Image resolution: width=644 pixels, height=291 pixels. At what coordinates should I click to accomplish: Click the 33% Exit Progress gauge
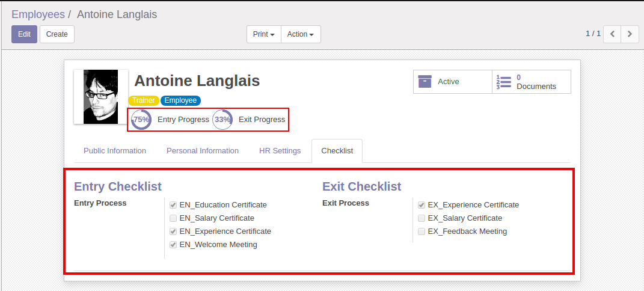[x=222, y=120]
